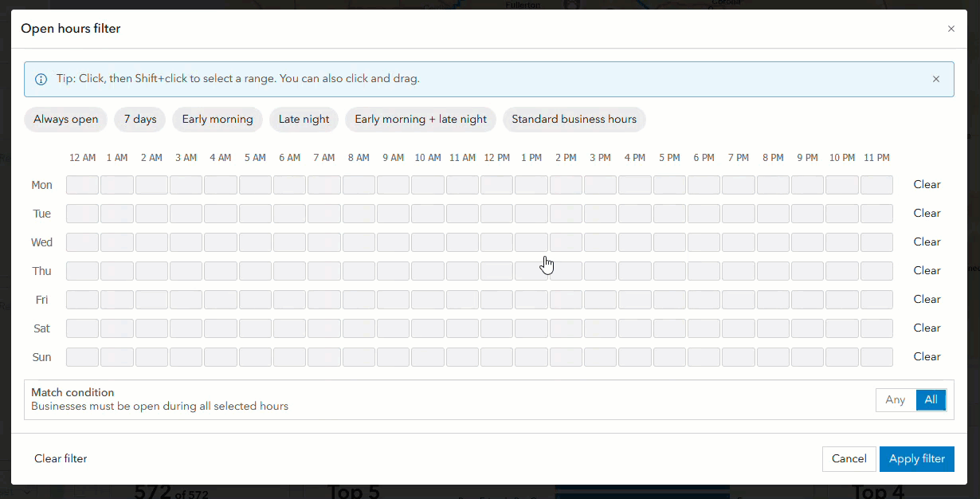Set match condition to Any
The width and height of the screenshot is (980, 499).
(x=896, y=400)
